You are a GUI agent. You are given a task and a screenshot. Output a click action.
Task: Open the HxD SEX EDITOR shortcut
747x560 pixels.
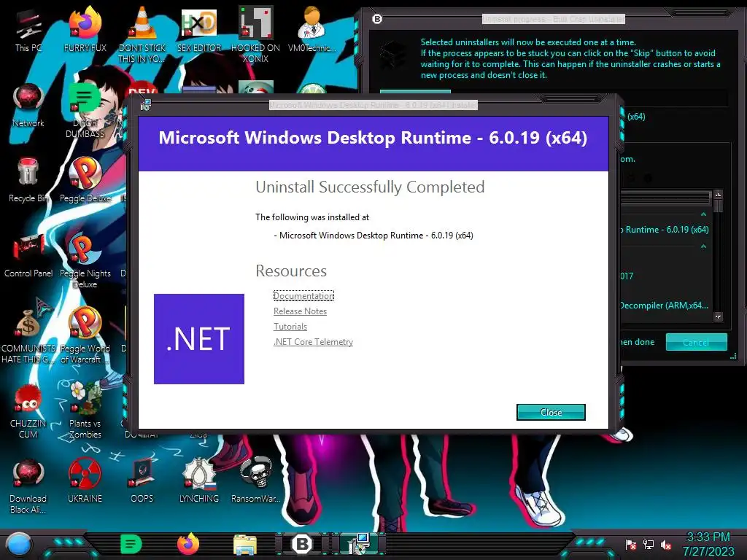coord(198,30)
